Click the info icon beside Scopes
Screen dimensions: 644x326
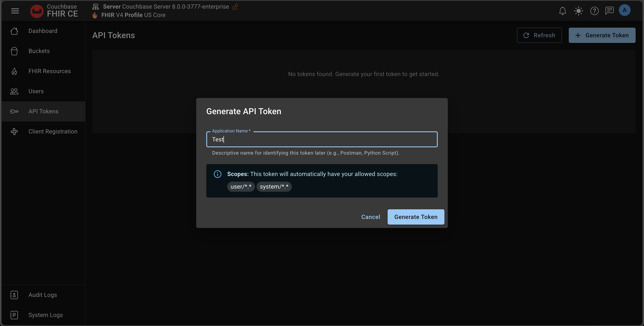coord(218,174)
